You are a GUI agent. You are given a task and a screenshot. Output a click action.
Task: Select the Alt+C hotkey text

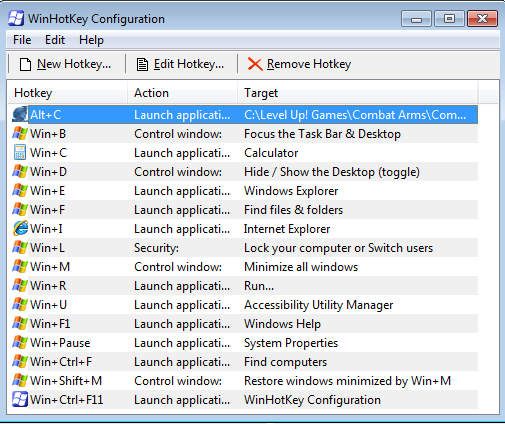45,115
